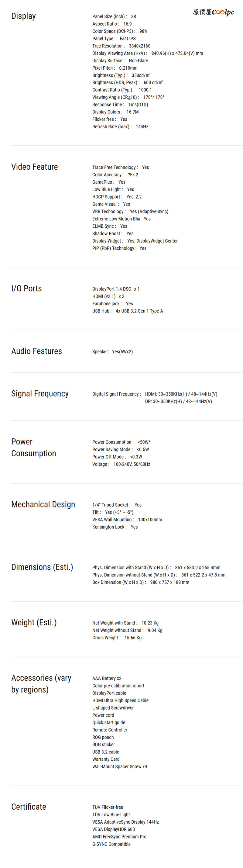The image size is (243, 868).
Task: Select the VESA Wall Mounting 100x100mm line
Action: point(127,520)
